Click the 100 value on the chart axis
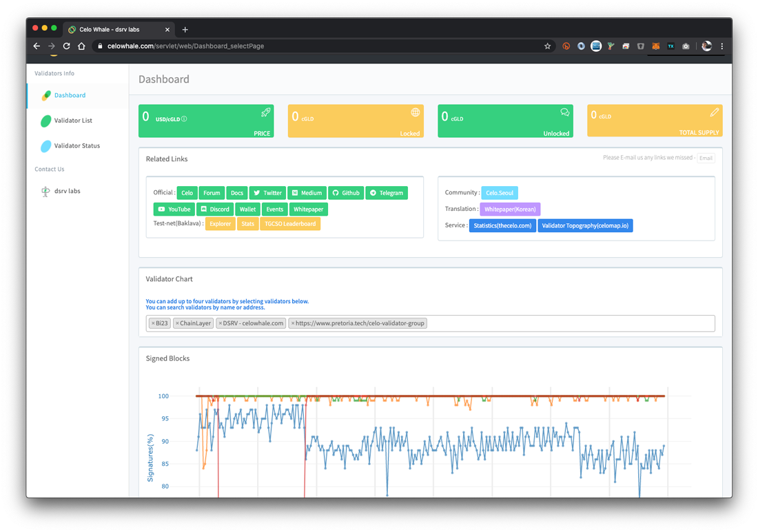The width and height of the screenshot is (758, 532). coord(163,396)
